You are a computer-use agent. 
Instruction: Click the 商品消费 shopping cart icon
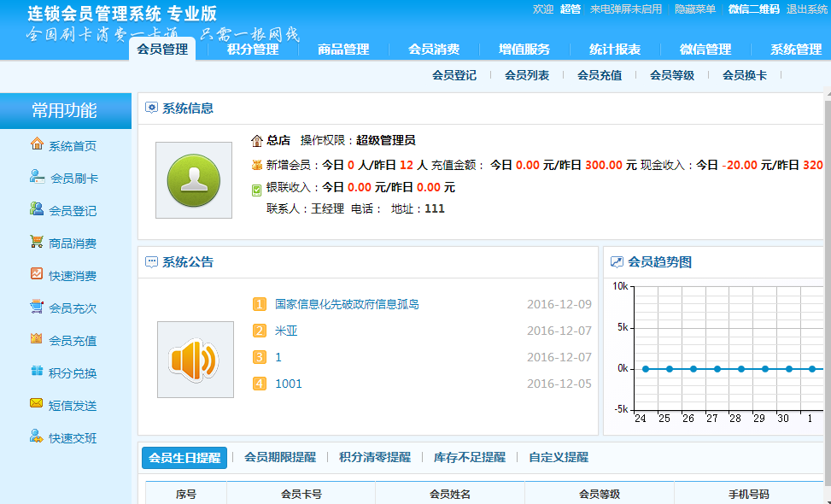(x=35, y=242)
